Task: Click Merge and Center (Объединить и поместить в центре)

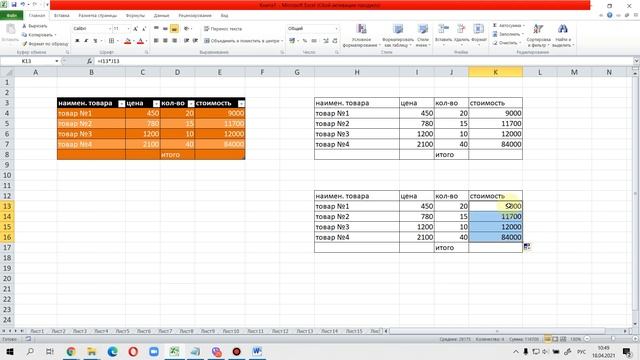Action: click(x=243, y=41)
